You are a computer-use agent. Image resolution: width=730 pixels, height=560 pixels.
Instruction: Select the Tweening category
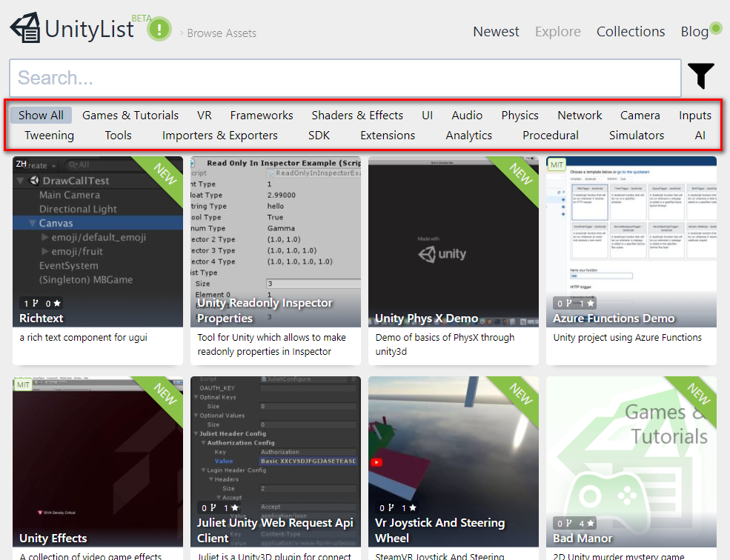tap(50, 136)
